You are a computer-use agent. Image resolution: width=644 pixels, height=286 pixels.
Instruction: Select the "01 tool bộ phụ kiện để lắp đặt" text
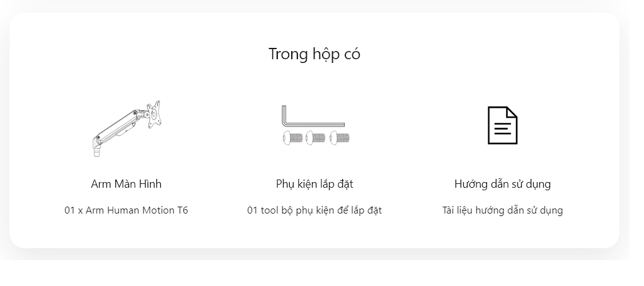(x=314, y=210)
